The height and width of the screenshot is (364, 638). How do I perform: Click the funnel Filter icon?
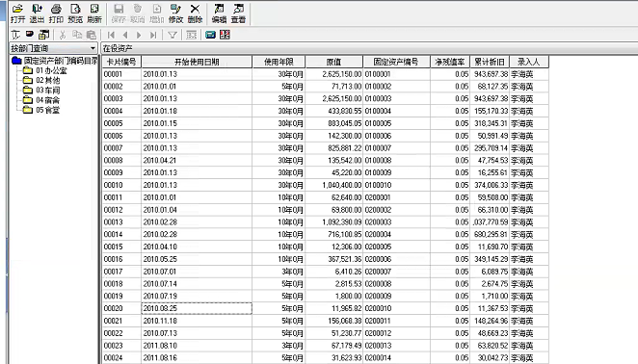tap(173, 35)
